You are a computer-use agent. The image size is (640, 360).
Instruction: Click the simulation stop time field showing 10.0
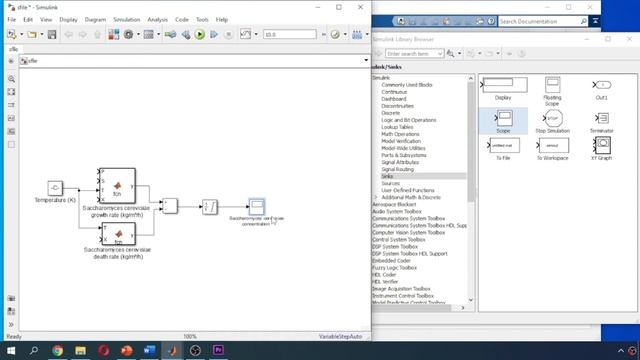click(x=290, y=35)
